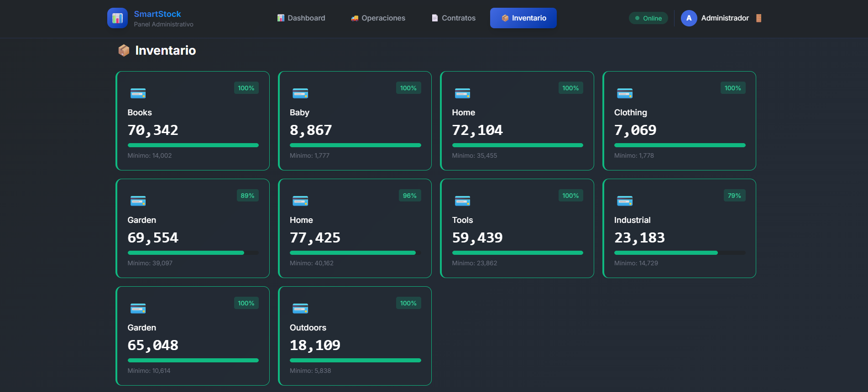Click the Tools card icon
The height and width of the screenshot is (392, 868).
(x=462, y=201)
